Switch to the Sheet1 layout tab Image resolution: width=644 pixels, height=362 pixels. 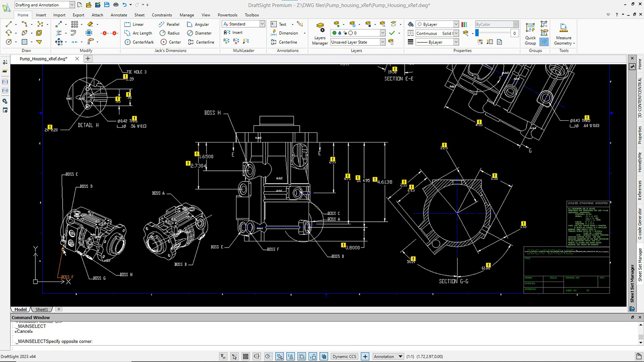point(42,309)
